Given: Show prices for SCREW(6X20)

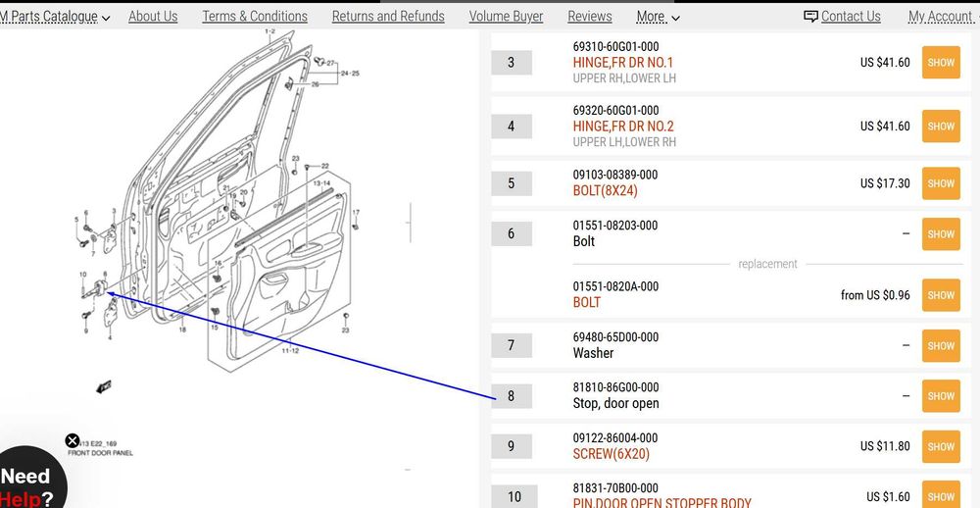Looking at the screenshot, I should click(941, 446).
